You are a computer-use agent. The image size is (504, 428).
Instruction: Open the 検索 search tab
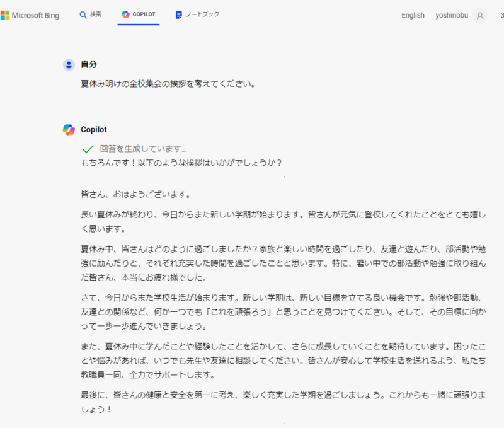point(90,14)
